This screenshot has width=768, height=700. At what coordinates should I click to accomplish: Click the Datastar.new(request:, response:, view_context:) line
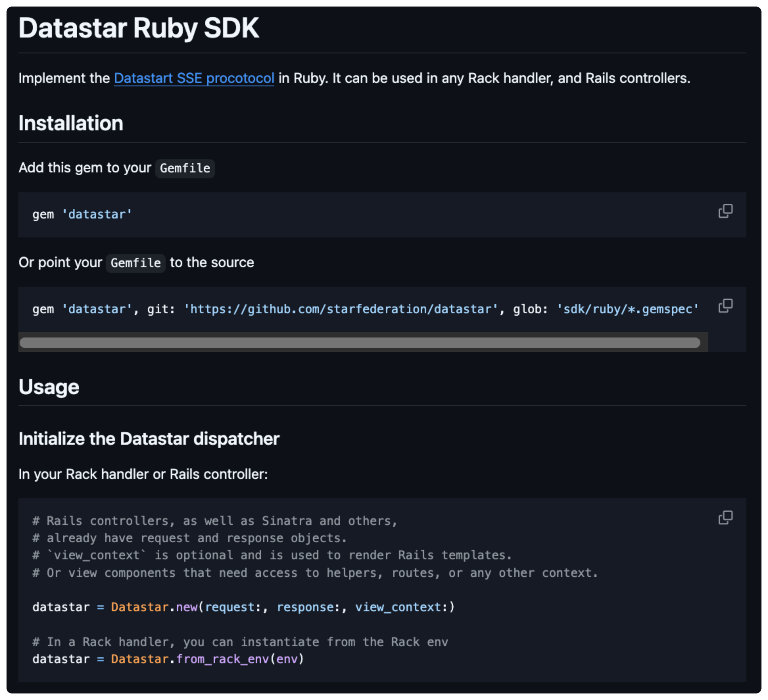pyautogui.click(x=244, y=607)
